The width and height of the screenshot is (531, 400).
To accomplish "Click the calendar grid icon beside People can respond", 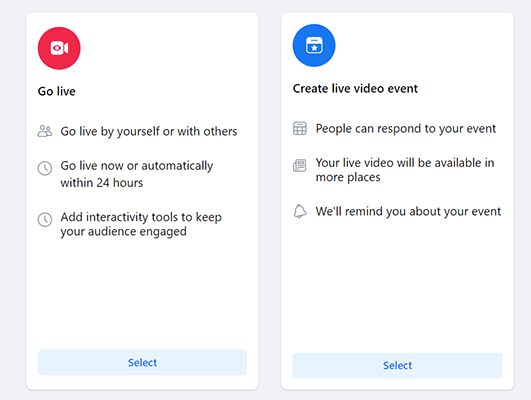I will tap(300, 128).
